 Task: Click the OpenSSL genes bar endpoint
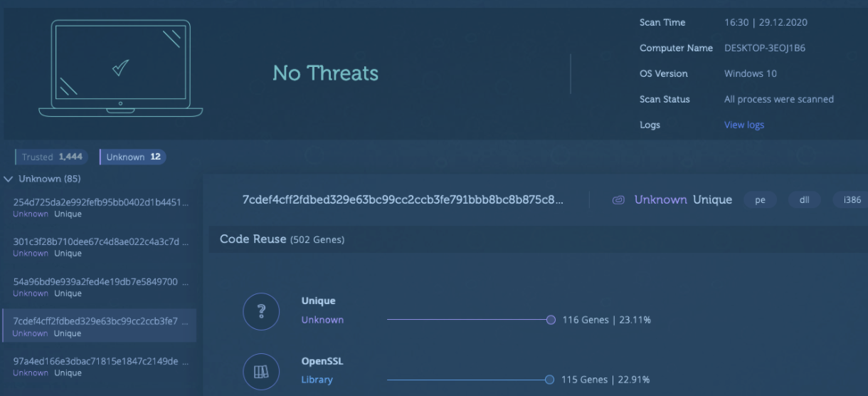[x=549, y=380]
